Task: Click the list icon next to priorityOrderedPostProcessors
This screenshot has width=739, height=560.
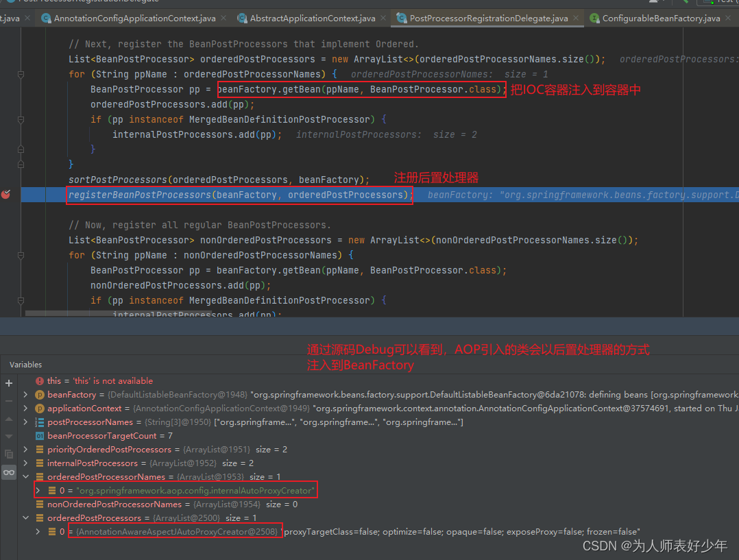Action: coord(40,449)
